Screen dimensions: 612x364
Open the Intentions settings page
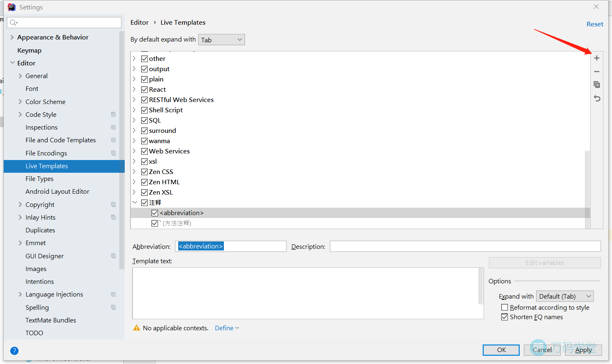(x=40, y=282)
